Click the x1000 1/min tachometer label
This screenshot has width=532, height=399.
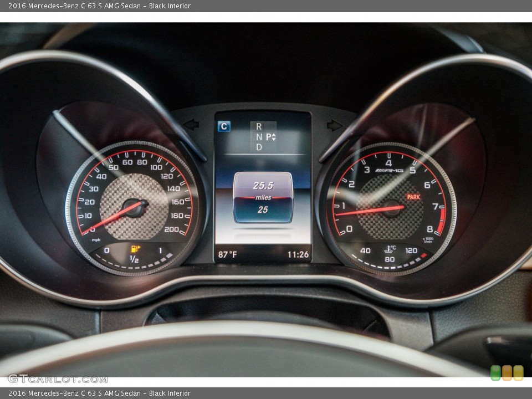[x=428, y=240]
